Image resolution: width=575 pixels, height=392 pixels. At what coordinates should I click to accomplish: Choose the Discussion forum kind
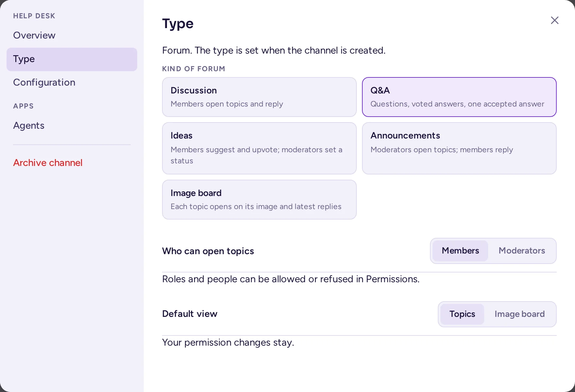click(259, 97)
